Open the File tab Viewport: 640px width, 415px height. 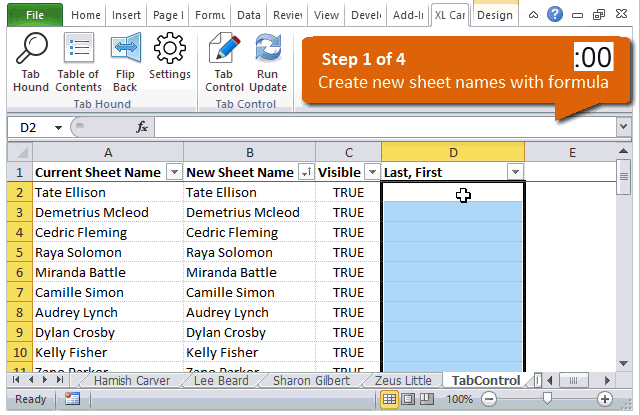34,15
